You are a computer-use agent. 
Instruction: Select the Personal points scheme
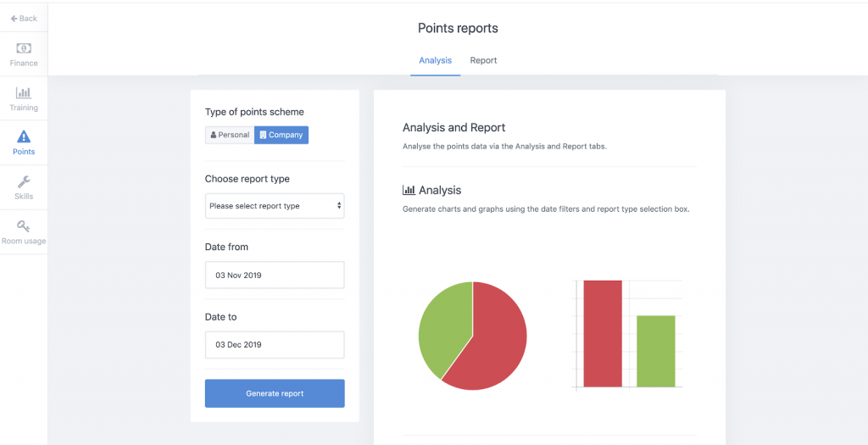[x=230, y=135]
